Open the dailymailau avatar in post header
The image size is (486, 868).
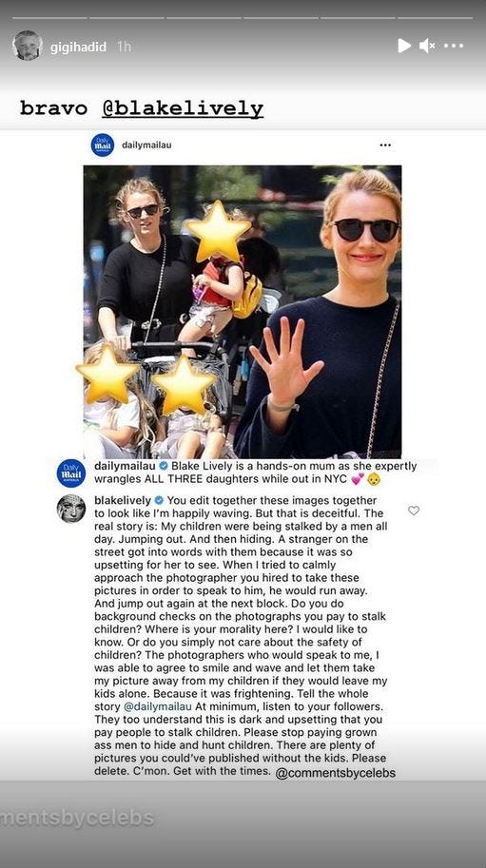click(103, 145)
